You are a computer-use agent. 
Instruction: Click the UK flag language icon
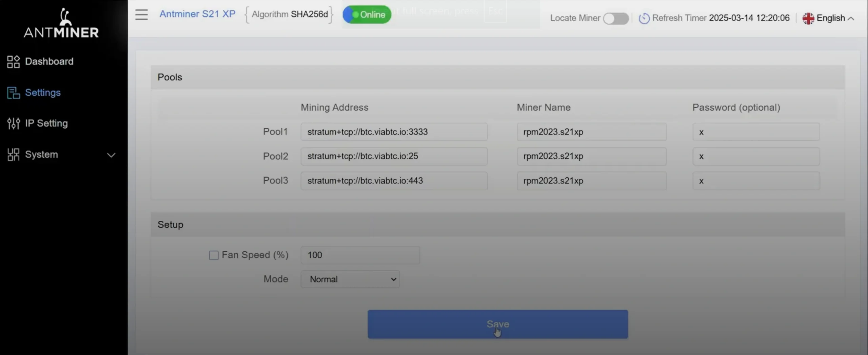tap(808, 18)
